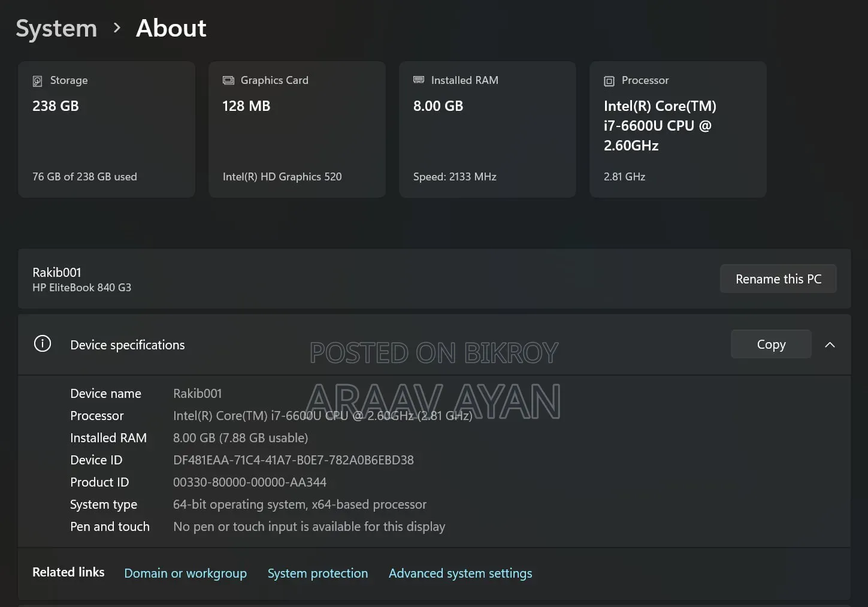Click the Processor card chip icon
The width and height of the screenshot is (868, 607).
609,81
